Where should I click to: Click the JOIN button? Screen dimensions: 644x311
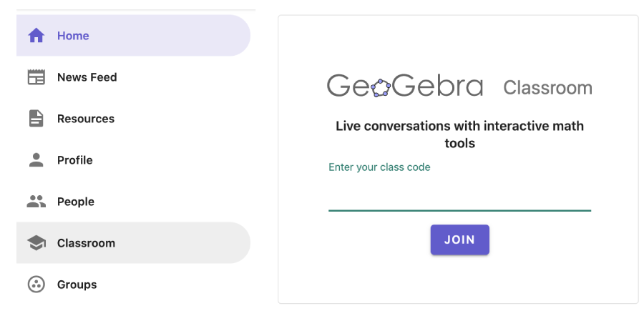(459, 240)
